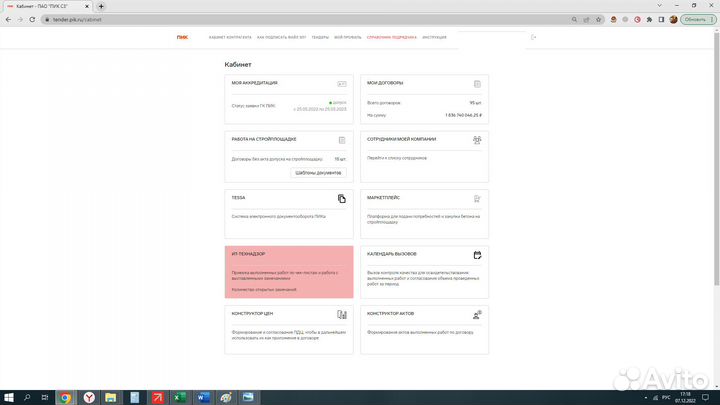Click the Конструктор актов icon
The height and width of the screenshot is (405, 720).
coord(477,315)
